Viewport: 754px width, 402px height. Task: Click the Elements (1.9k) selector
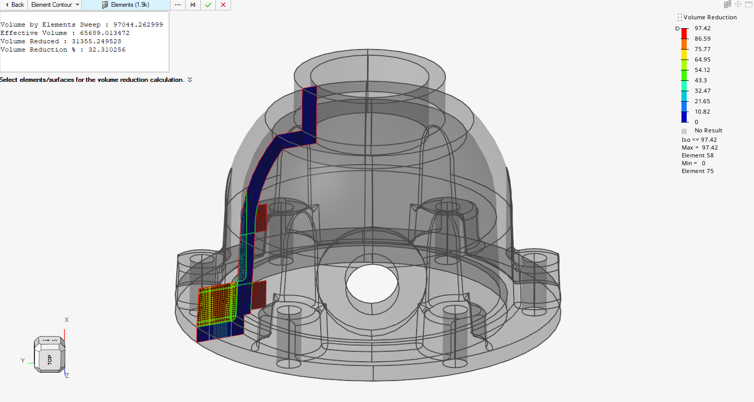tap(126, 5)
